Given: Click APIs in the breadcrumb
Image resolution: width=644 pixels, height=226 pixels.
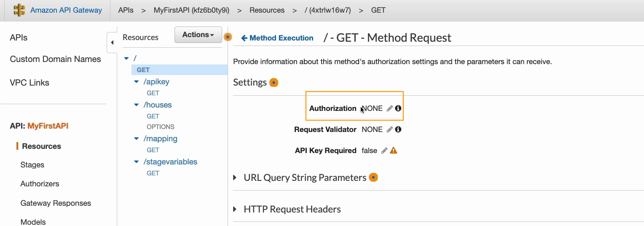Looking at the screenshot, I should click(126, 10).
